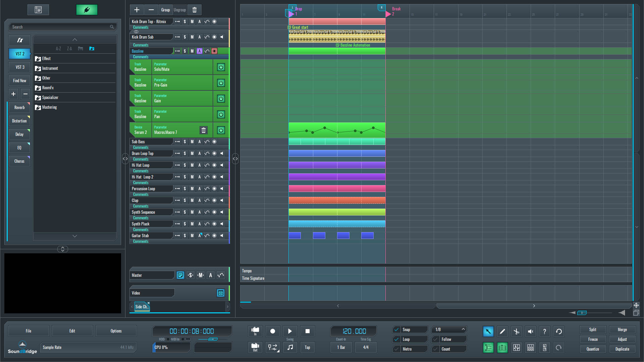Open help question mark tool
Screen dimensions: 644x362
point(545,331)
